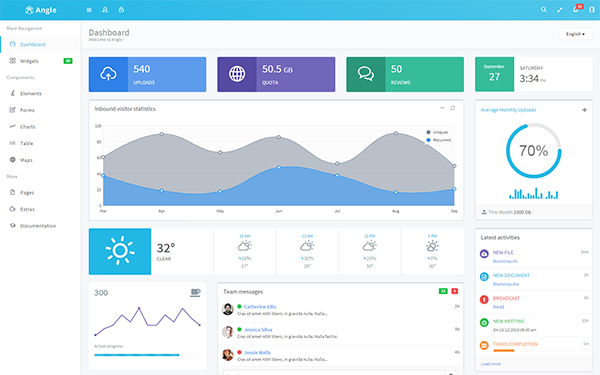600x375 pixels.
Task: Click the Angle logo in header
Action: (41, 10)
